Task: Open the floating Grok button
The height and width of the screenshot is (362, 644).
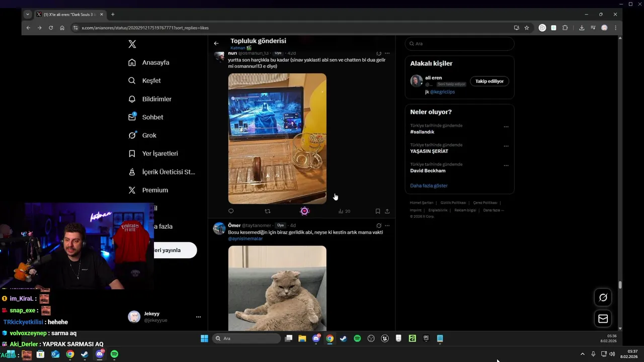Action: point(603,298)
